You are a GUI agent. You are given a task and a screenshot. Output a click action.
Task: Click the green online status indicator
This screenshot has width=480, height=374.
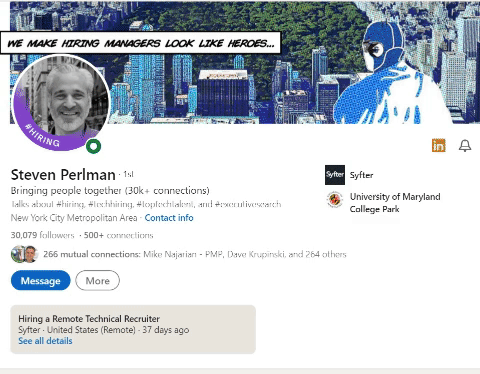[x=93, y=146]
